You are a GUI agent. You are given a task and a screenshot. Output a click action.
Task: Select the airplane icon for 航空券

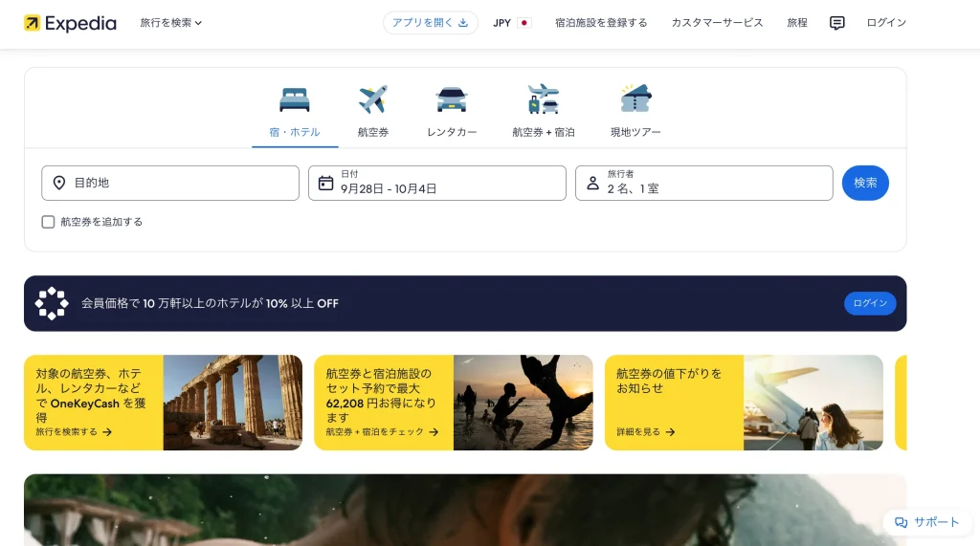click(372, 99)
